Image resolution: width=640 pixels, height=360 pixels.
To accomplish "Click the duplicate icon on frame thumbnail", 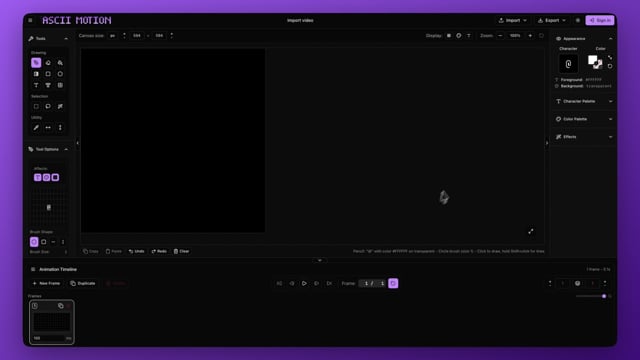I will (x=60, y=306).
